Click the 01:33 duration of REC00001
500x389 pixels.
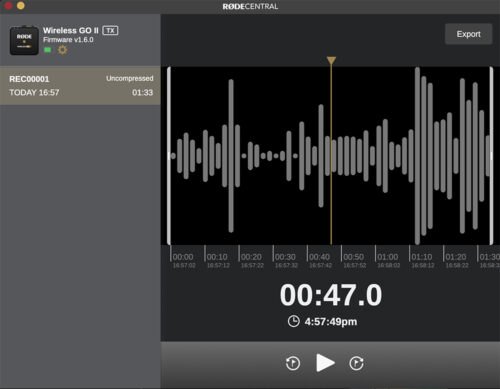click(x=143, y=92)
